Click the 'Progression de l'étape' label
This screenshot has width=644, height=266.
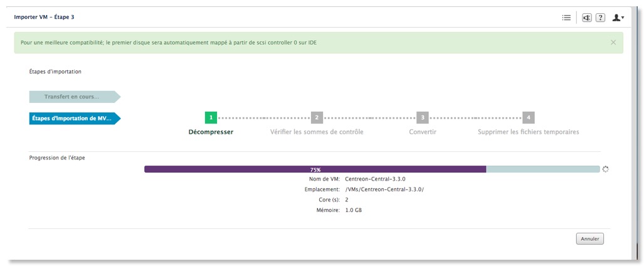point(57,157)
